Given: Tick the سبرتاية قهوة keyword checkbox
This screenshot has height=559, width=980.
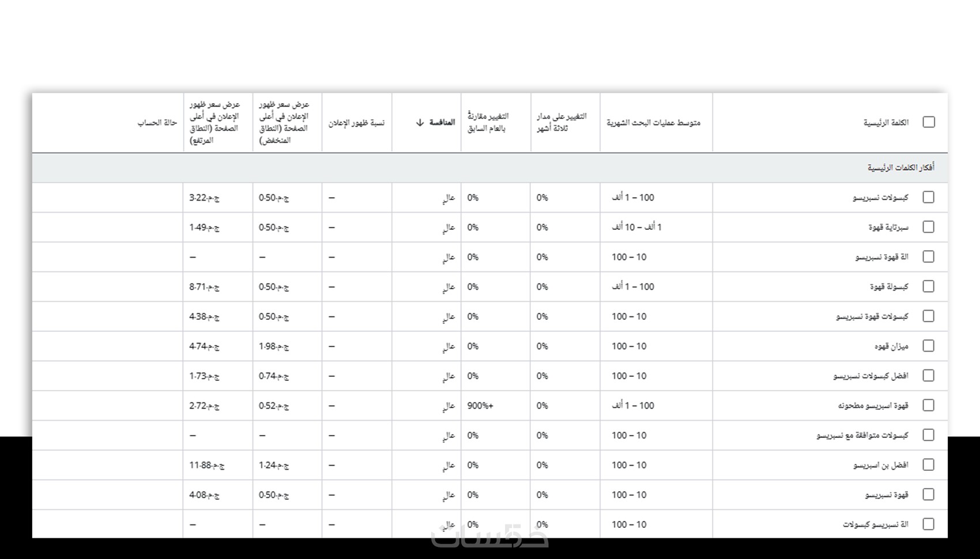Looking at the screenshot, I should (x=928, y=227).
